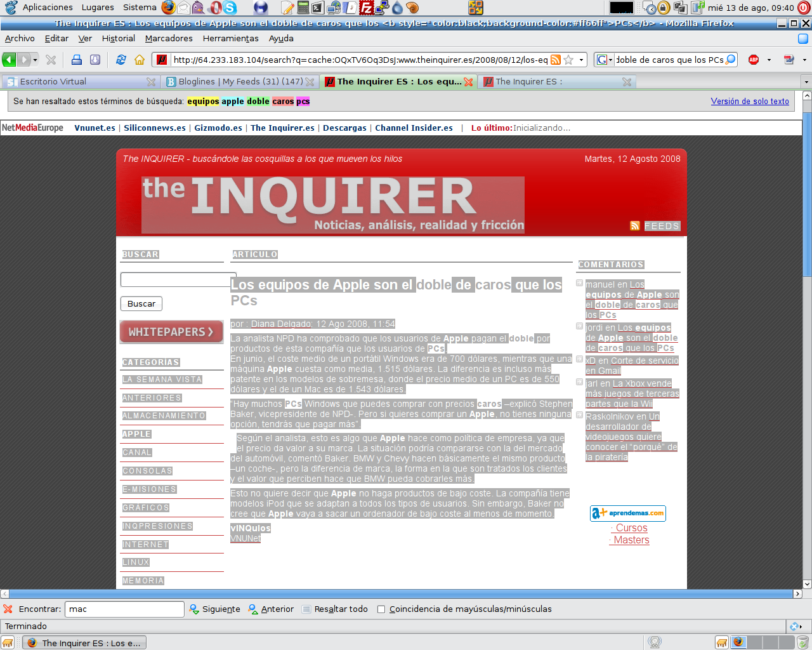Open the PDF toolbar button dropdown arrow

[x=804, y=60]
